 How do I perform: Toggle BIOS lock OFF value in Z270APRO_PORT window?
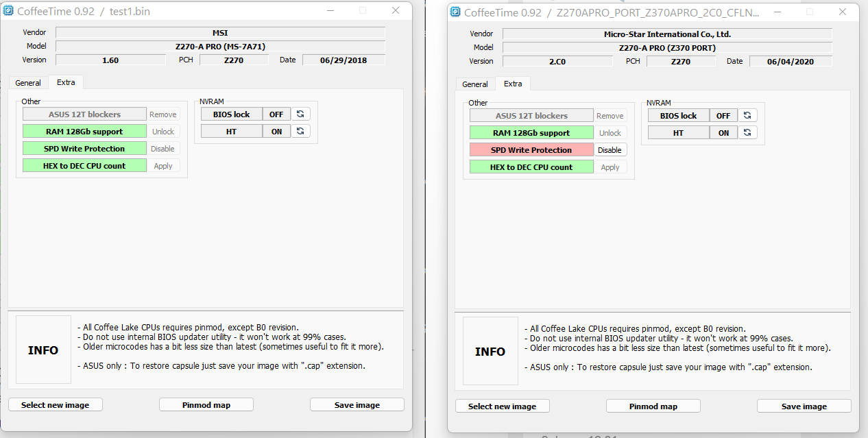pyautogui.click(x=723, y=116)
